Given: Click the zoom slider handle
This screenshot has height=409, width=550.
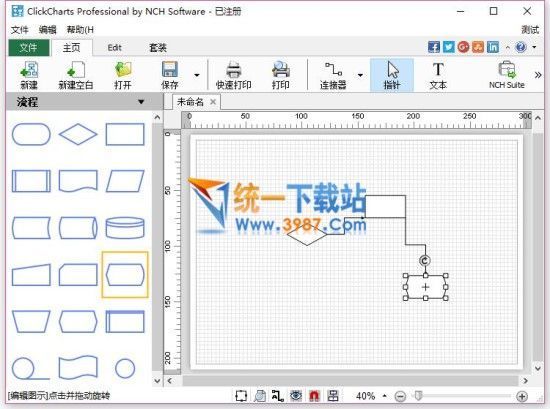Looking at the screenshot, I should pyautogui.click(x=418, y=396).
